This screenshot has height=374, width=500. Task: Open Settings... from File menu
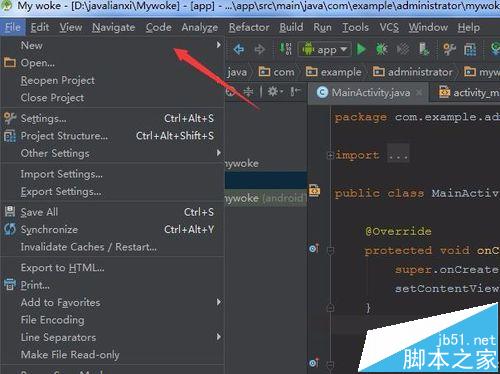click(x=112, y=118)
